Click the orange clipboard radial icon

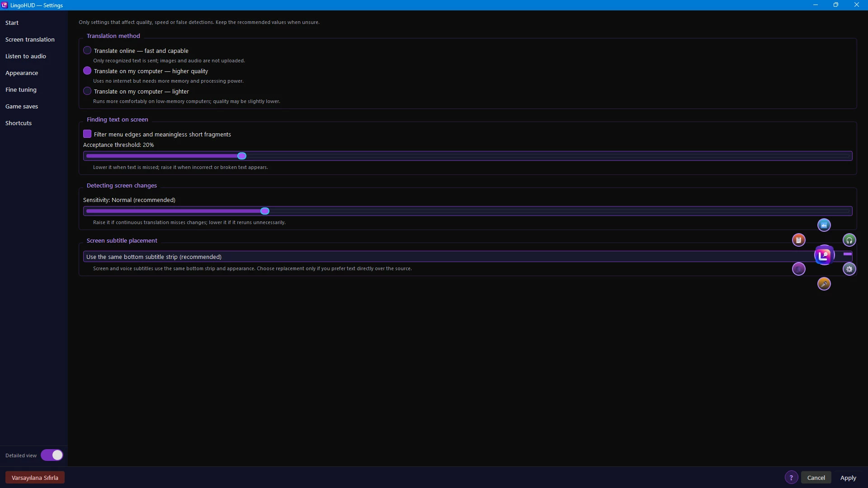[x=798, y=240]
